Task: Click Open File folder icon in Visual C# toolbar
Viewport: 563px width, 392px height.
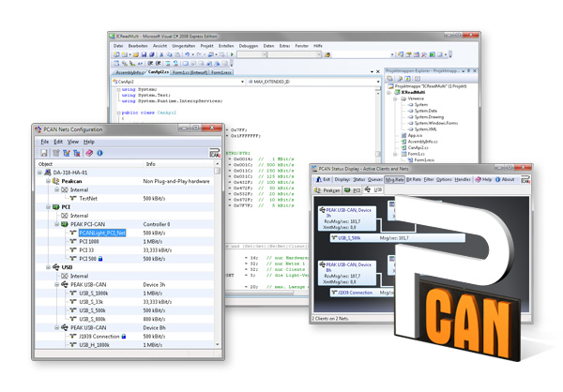Action: pos(136,54)
